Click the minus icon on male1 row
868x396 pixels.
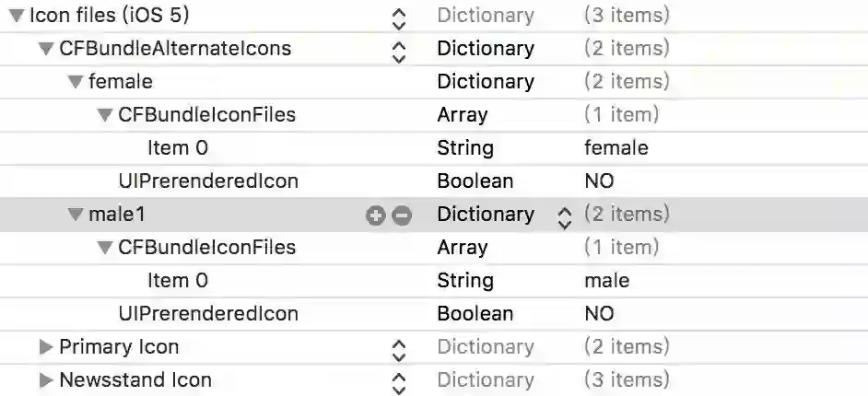click(402, 215)
